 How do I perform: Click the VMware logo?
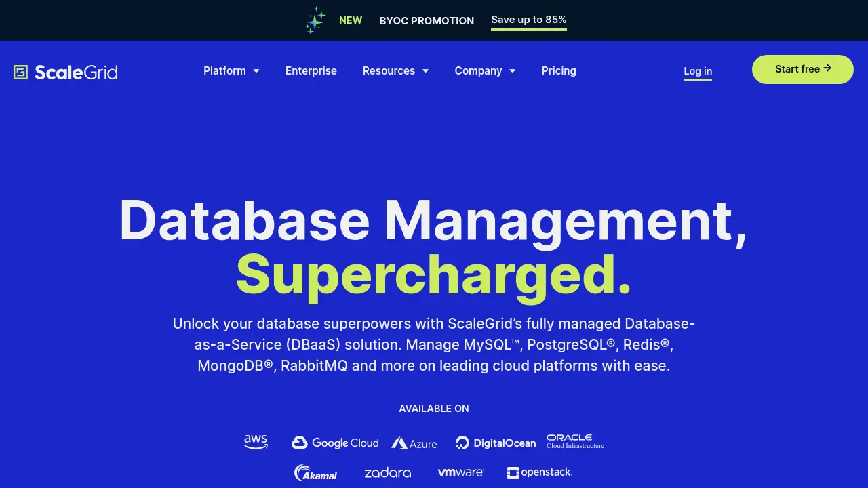[460, 472]
